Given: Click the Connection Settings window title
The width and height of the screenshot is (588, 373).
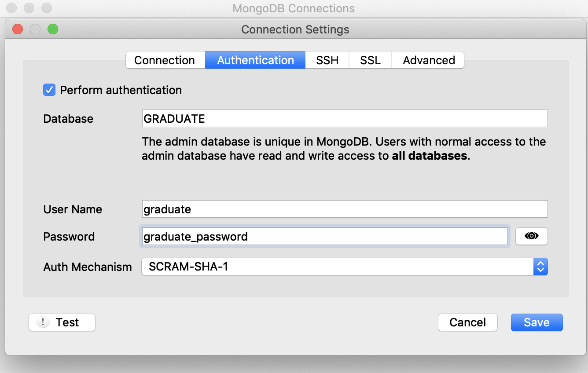Looking at the screenshot, I should (x=295, y=29).
